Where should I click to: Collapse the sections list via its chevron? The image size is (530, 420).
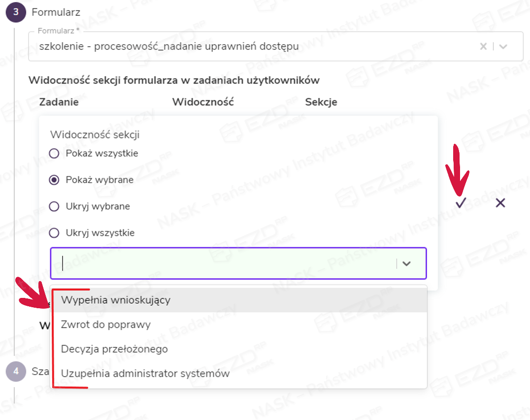click(406, 263)
